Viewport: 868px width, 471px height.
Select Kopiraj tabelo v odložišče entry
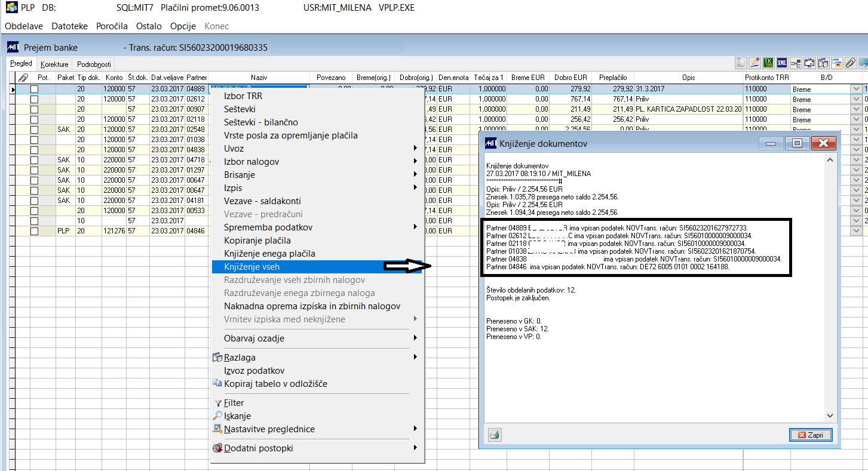[x=318, y=383]
